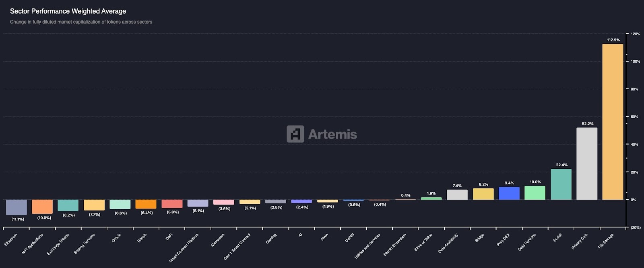Click the Social sector teal bar

561,184
